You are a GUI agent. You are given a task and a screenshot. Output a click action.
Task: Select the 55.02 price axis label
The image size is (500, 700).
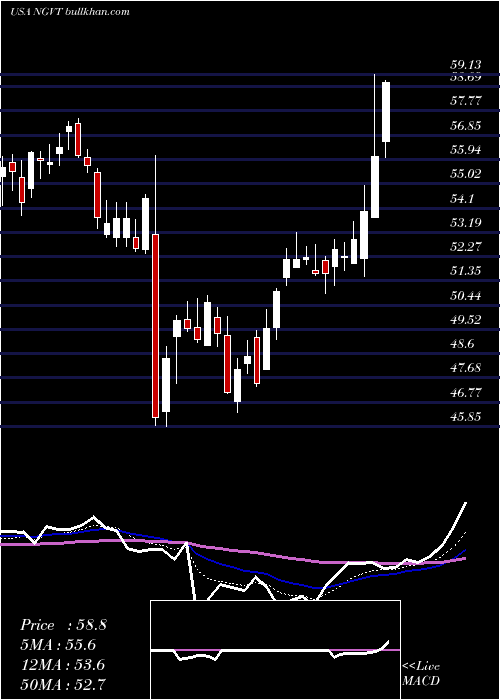[x=465, y=174]
